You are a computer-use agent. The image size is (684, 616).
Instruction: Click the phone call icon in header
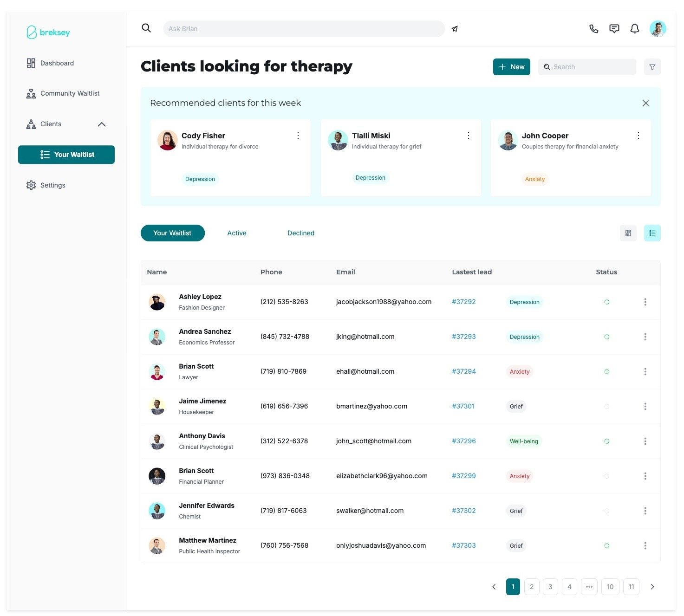(593, 29)
